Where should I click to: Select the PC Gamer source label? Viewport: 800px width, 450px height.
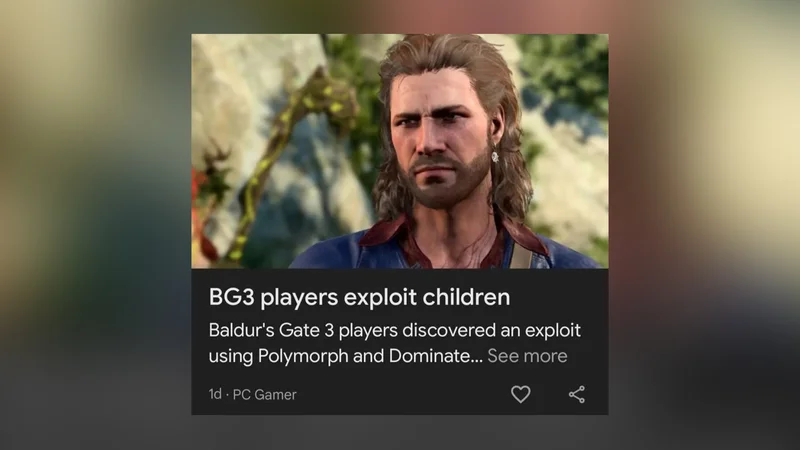[x=264, y=394]
